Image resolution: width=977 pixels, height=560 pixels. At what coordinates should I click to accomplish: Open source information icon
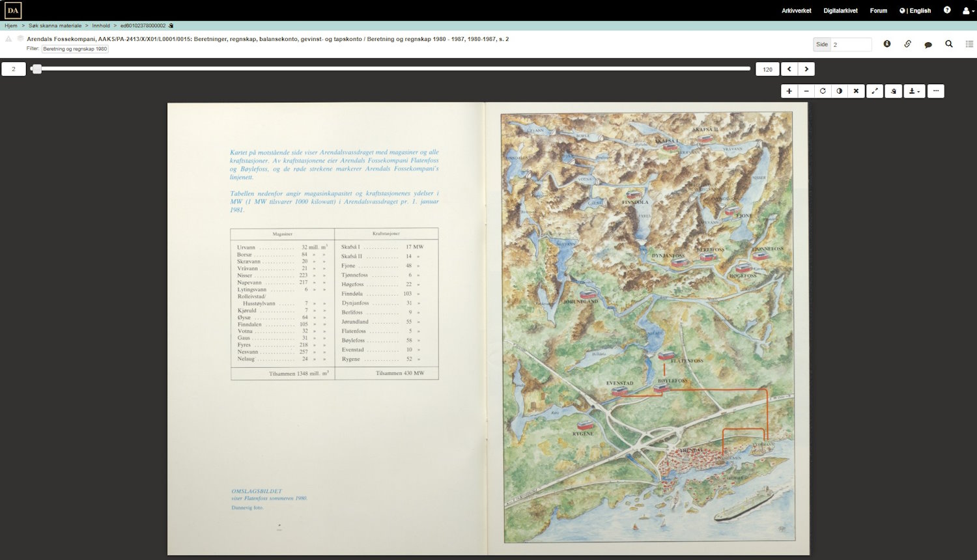[x=887, y=44]
